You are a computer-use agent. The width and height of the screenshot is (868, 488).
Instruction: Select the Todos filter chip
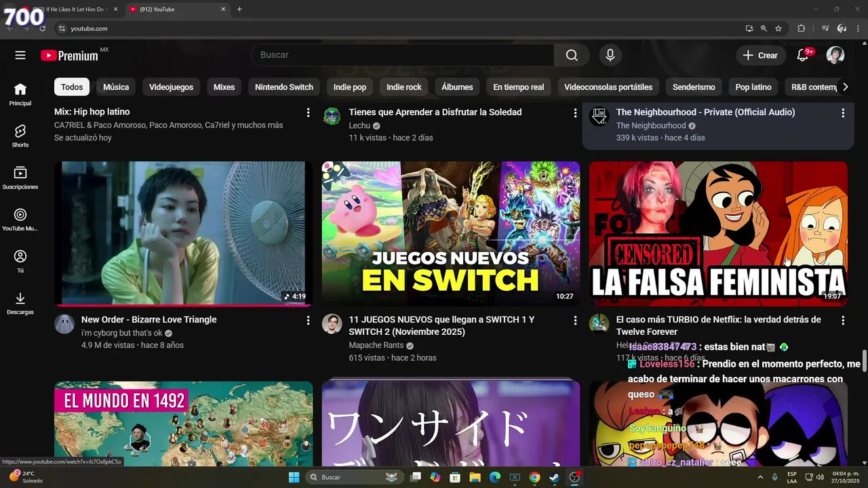(x=72, y=87)
